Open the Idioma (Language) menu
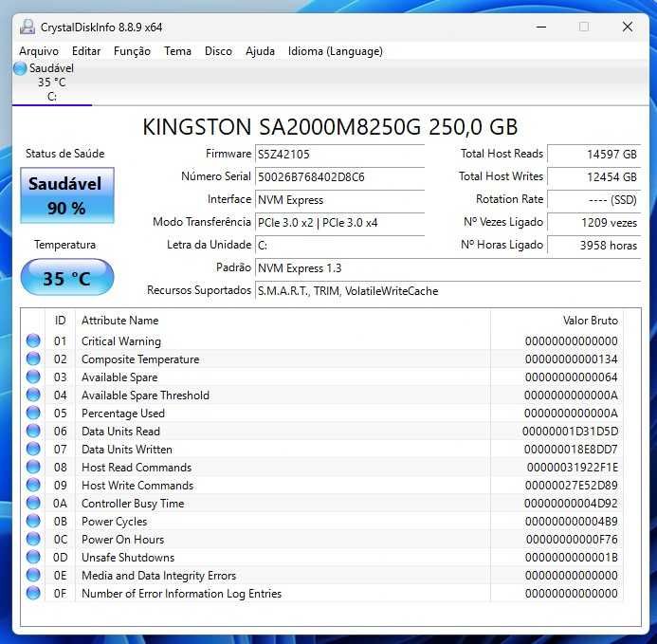The width and height of the screenshot is (657, 644). [x=336, y=51]
